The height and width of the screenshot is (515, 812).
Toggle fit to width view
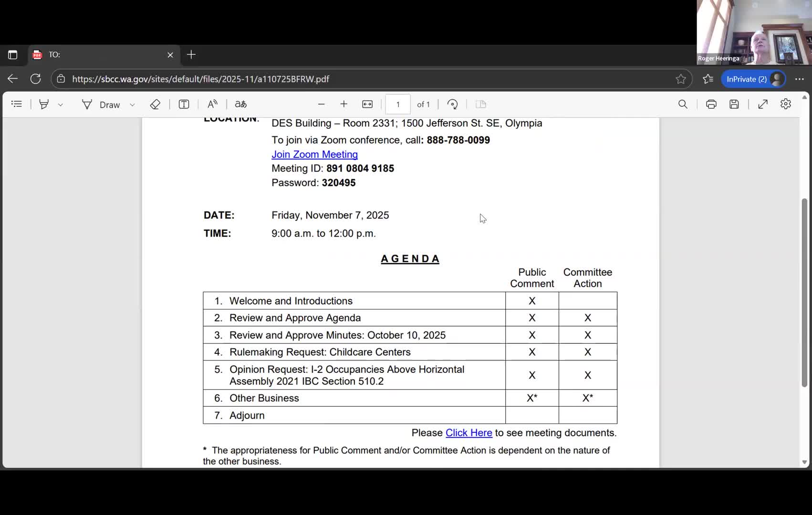[367, 104]
